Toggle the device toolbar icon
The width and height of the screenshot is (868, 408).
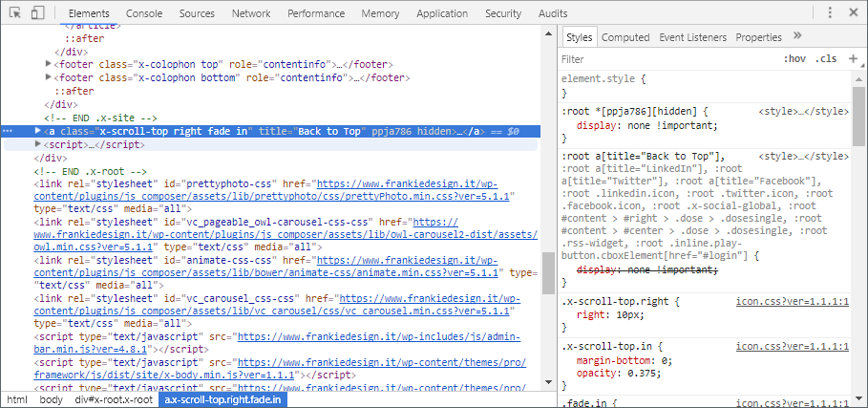(37, 12)
